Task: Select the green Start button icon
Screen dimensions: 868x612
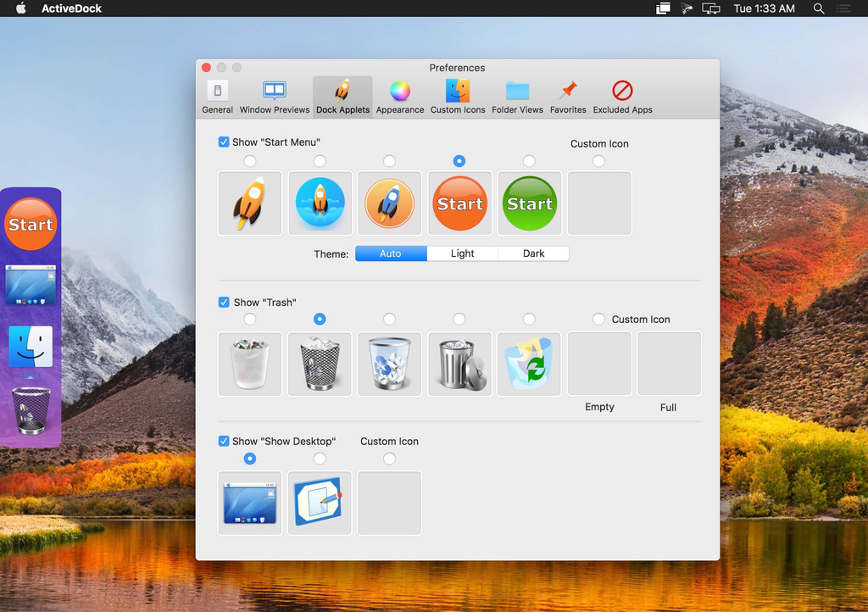Action: pos(530,203)
